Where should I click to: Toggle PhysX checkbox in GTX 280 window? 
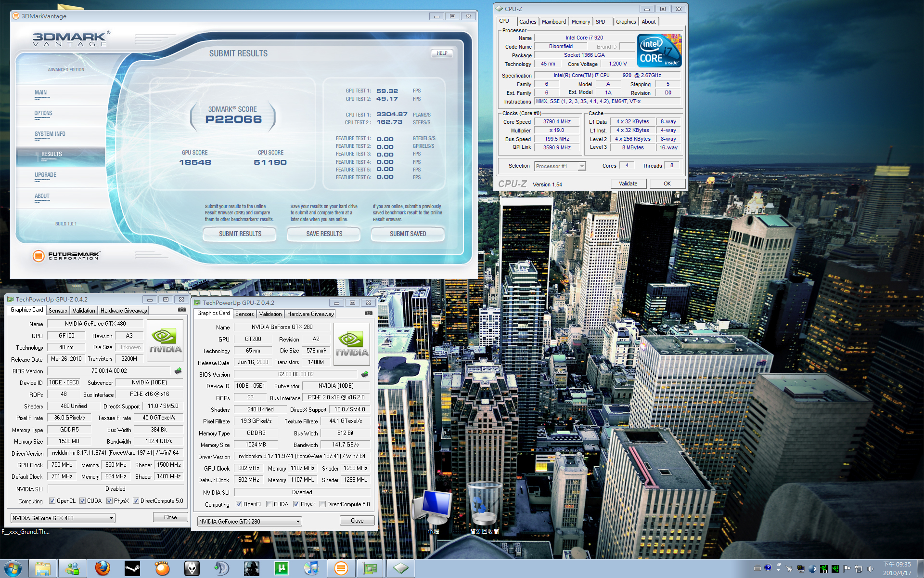pos(296,504)
